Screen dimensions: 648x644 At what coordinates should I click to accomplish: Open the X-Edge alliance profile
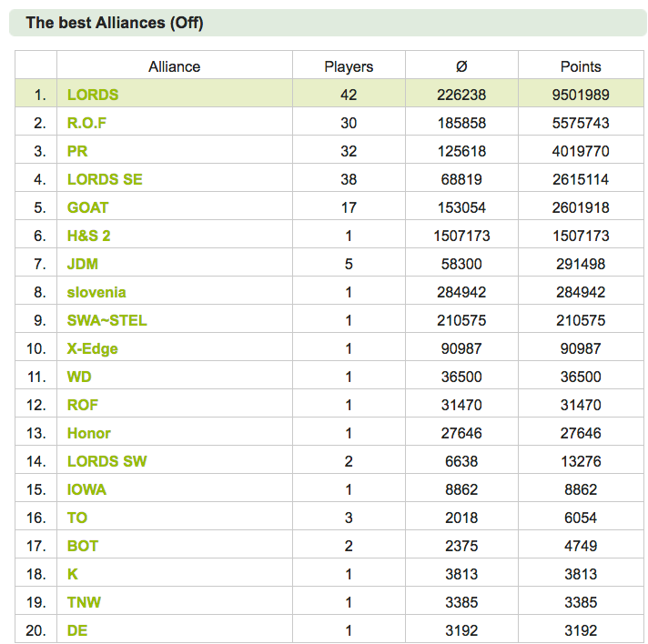92,348
